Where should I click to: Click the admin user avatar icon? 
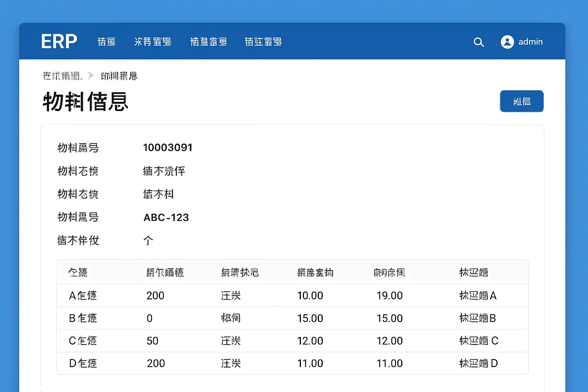click(507, 42)
